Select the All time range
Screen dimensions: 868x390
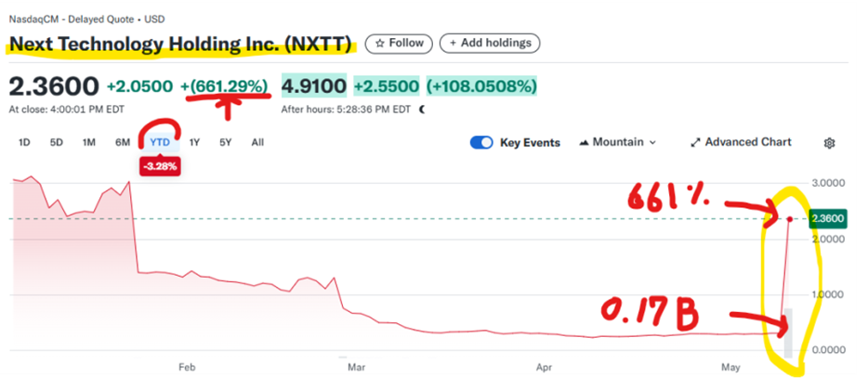(x=257, y=143)
